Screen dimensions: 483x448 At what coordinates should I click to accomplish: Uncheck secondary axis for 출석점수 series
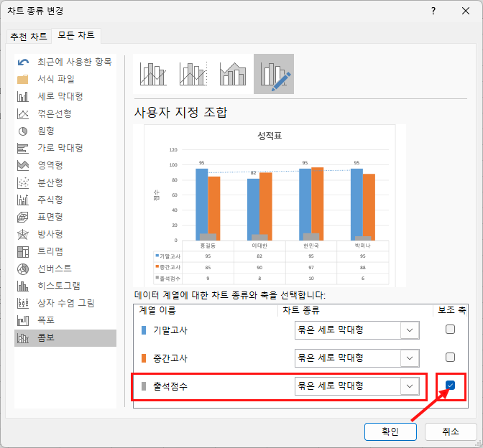click(450, 386)
